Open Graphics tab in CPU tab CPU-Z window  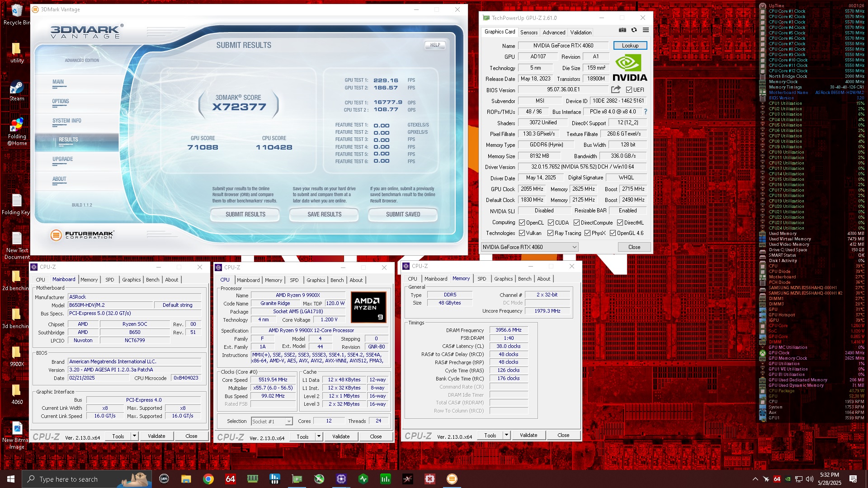316,280
